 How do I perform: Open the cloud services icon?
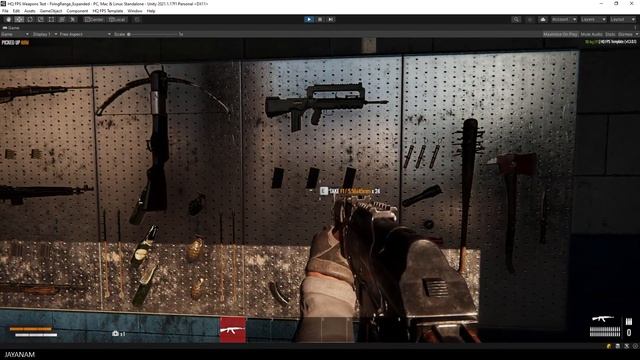pos(543,19)
